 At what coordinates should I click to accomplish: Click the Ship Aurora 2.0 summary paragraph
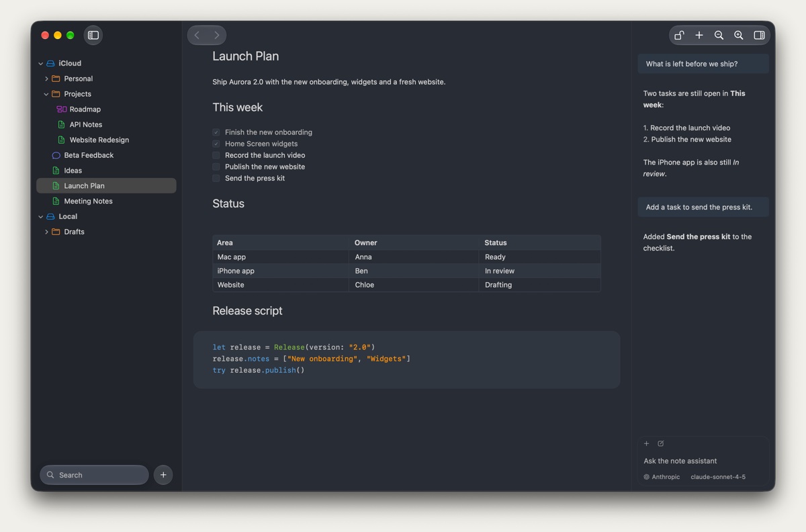(329, 82)
